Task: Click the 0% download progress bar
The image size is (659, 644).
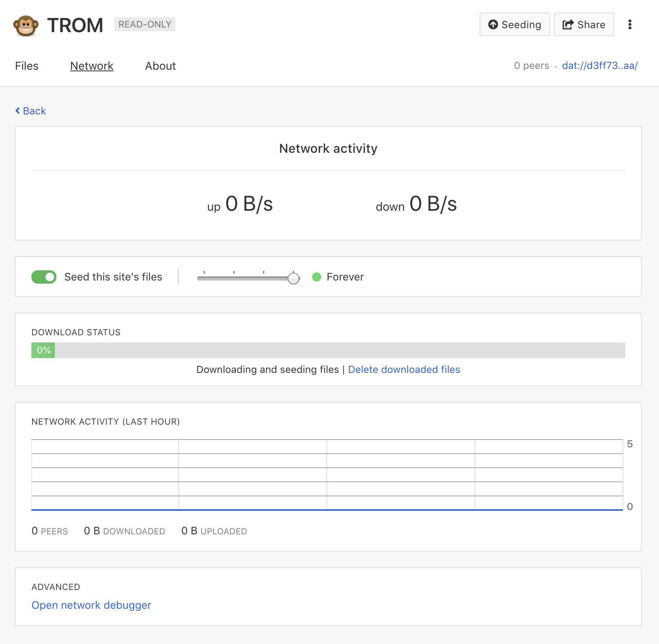Action: point(328,350)
